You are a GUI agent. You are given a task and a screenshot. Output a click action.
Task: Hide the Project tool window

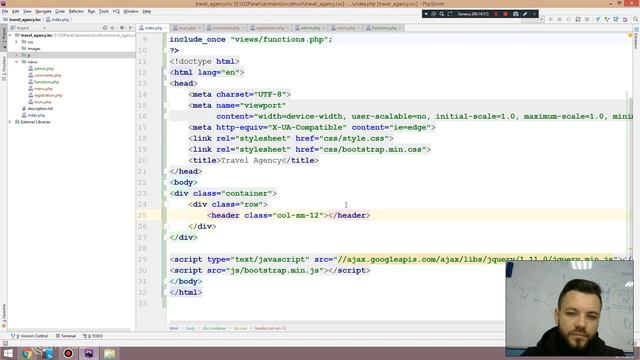(x=131, y=28)
